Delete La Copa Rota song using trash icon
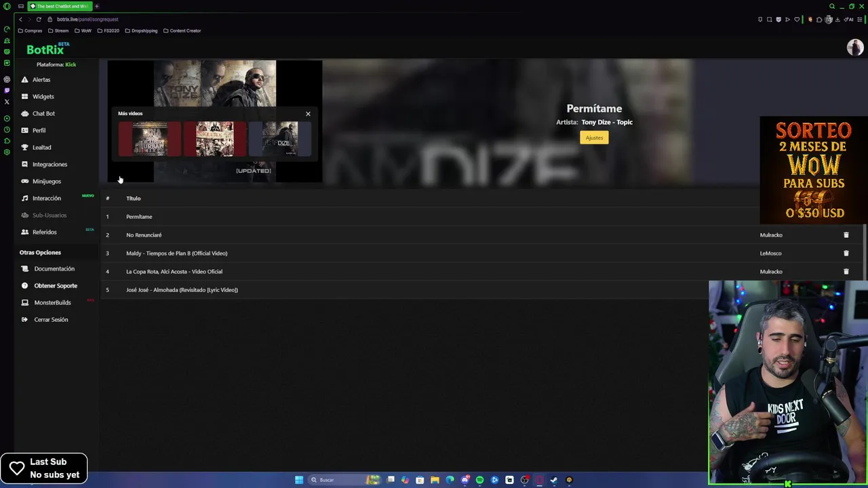Viewport: 868px width, 488px height. [x=846, y=271]
